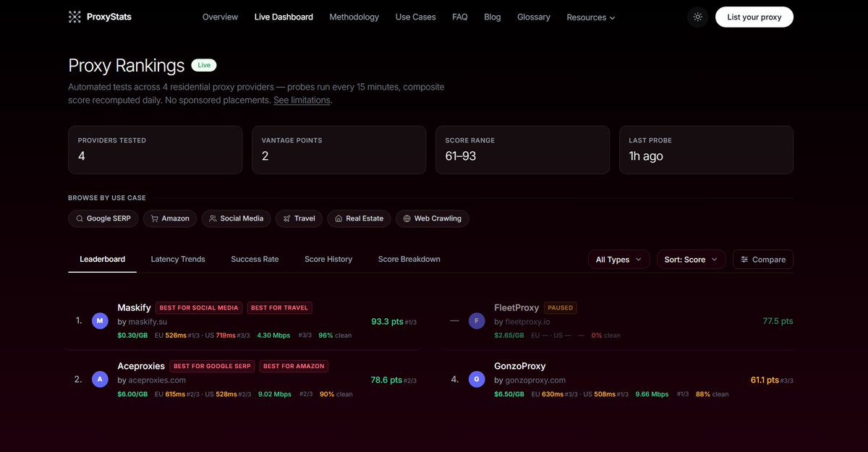Click the Real Estate house icon chip
The width and height of the screenshot is (868, 452).
[x=359, y=218]
